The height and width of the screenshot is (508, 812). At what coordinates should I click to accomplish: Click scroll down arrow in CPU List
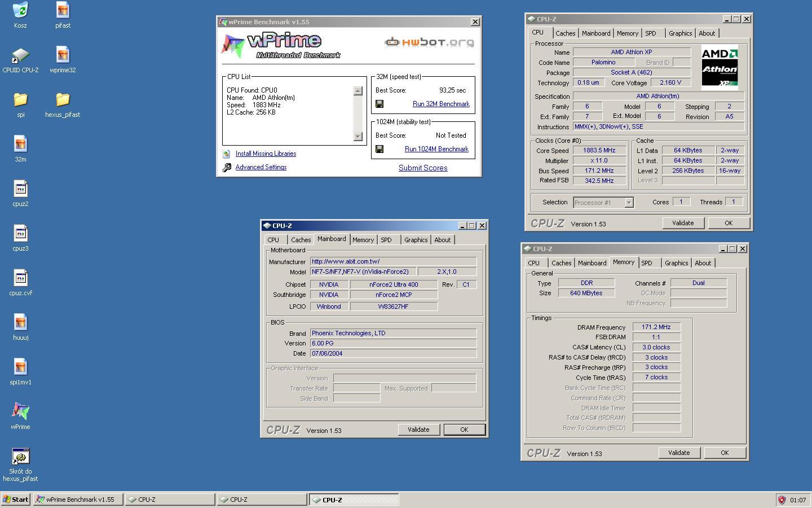tap(358, 136)
